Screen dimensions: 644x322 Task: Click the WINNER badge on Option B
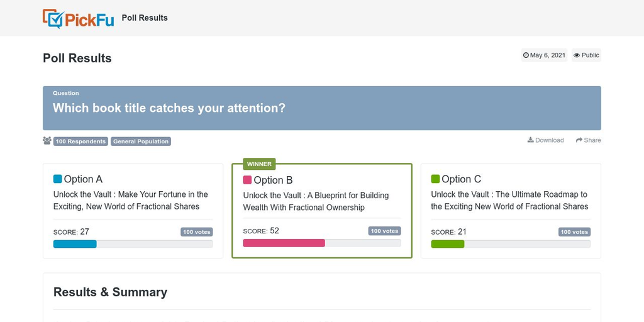point(259,164)
